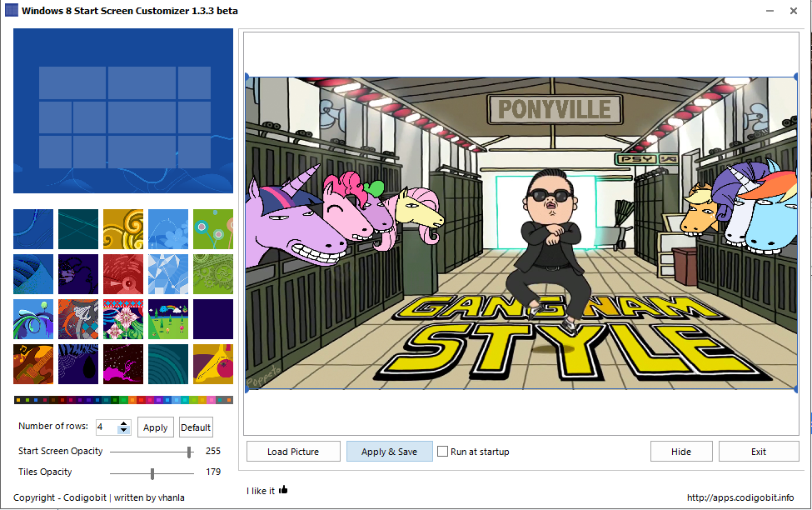Choose the red gears background thumbnail
Viewport: 812px width, 510px height.
(x=123, y=274)
